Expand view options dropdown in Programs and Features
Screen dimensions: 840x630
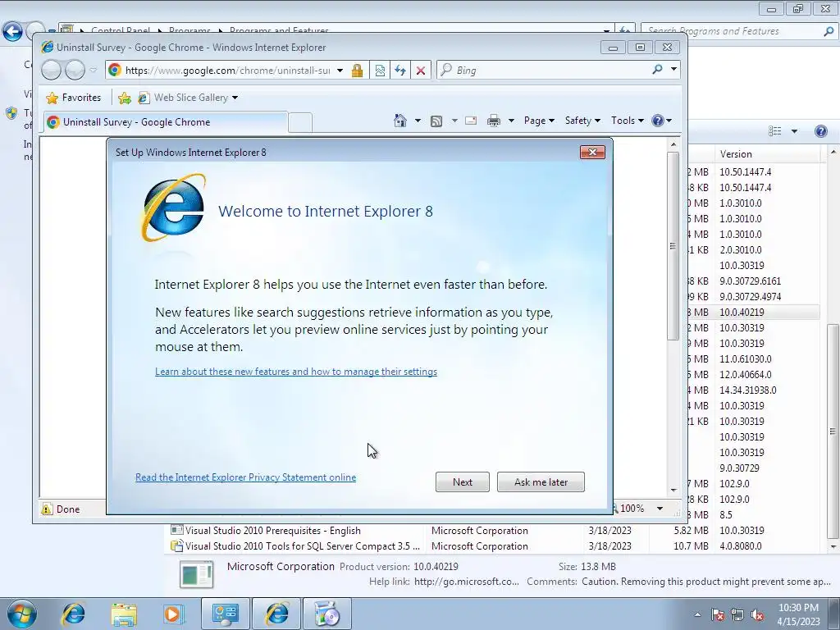794,131
